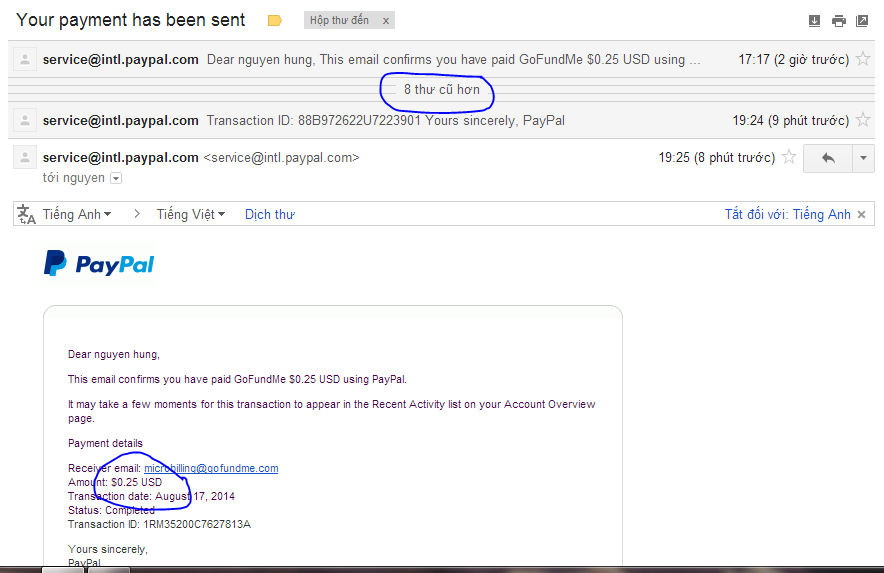Viewport: 884px width, 573px height.
Task: Click the Transaction ID 1RM35200C7627813A text
Action: pos(160,524)
